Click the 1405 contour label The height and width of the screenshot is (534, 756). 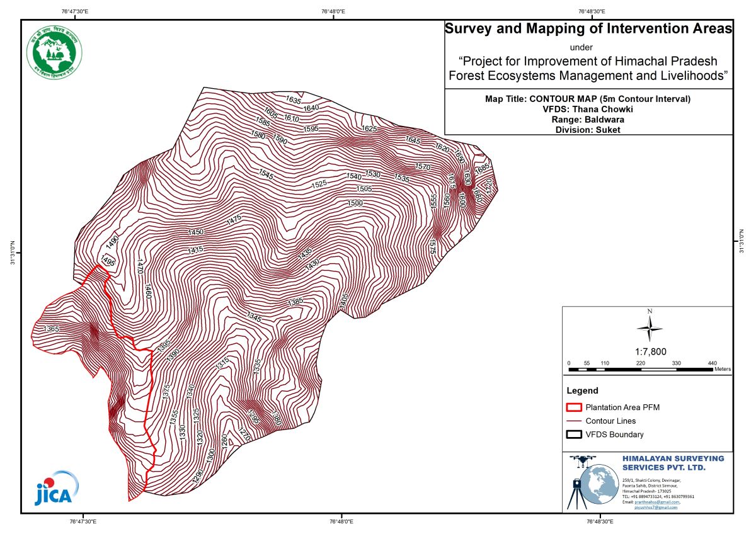click(344, 301)
